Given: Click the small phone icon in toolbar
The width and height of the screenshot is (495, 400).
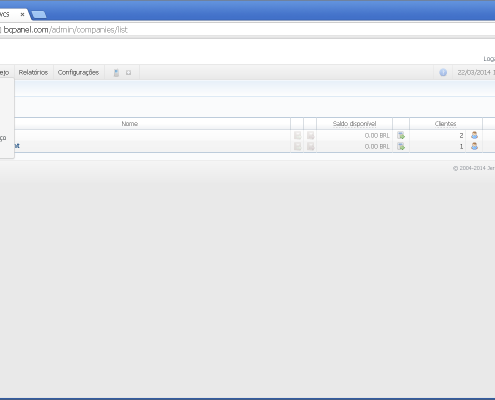Looking at the screenshot, I should click(x=116, y=73).
